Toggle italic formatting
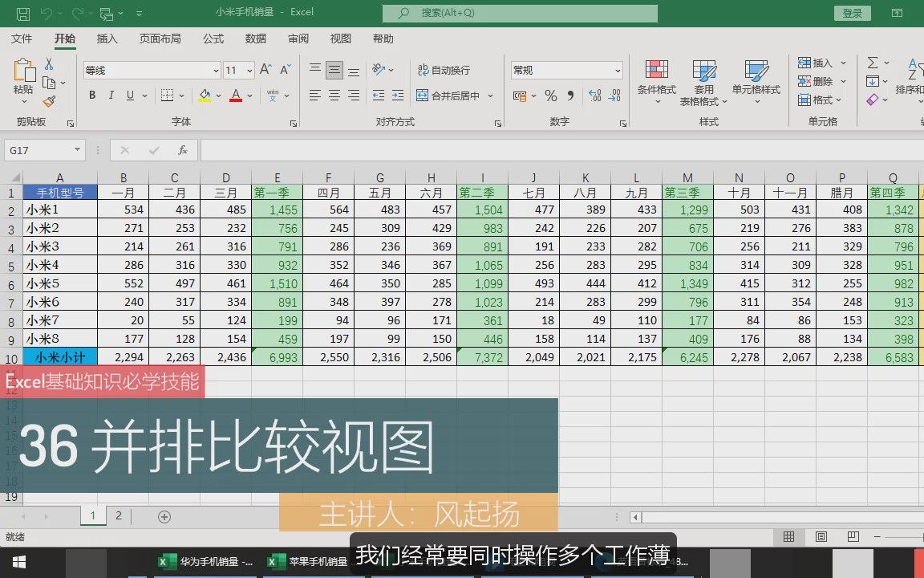This screenshot has height=578, width=924. point(110,96)
